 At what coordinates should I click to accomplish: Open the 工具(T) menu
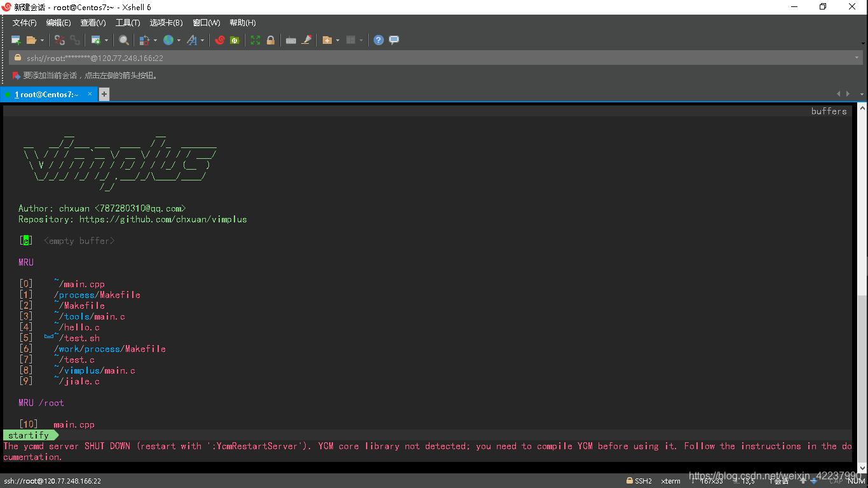pos(128,23)
